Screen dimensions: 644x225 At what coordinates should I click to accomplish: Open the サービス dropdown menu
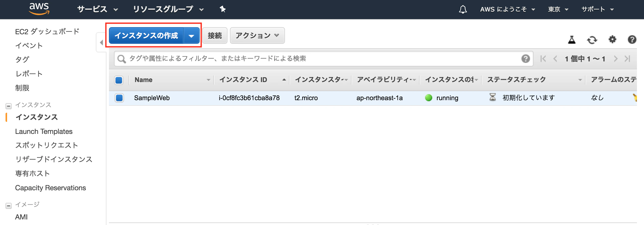click(98, 9)
